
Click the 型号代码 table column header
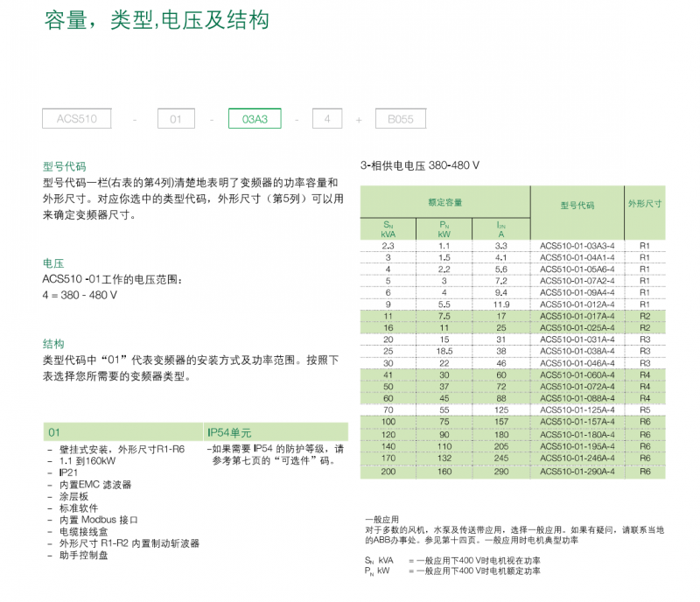pyautogui.click(x=577, y=206)
